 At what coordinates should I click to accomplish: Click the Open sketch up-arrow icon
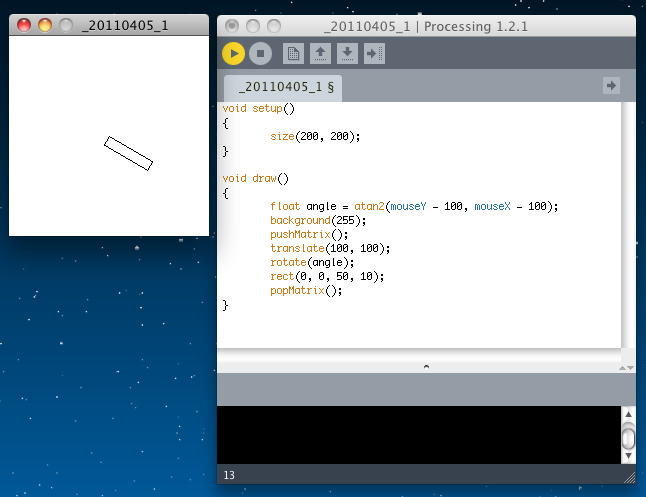click(x=320, y=53)
